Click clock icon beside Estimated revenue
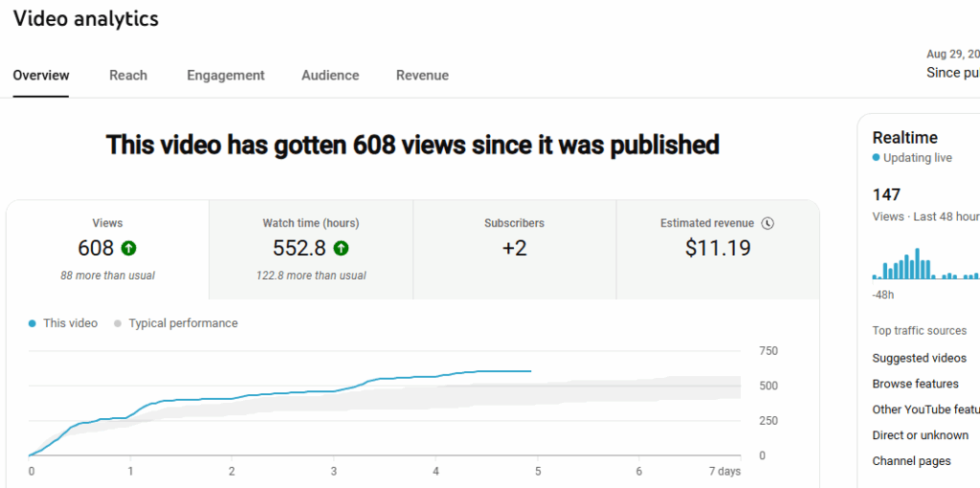This screenshot has height=488, width=980. tap(768, 223)
